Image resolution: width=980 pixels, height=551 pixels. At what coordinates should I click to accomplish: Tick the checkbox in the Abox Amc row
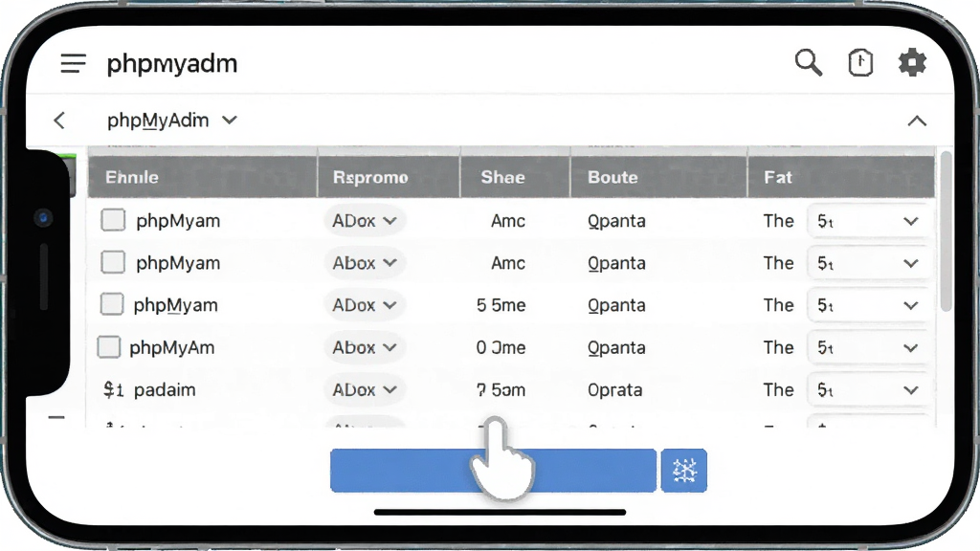coord(113,262)
